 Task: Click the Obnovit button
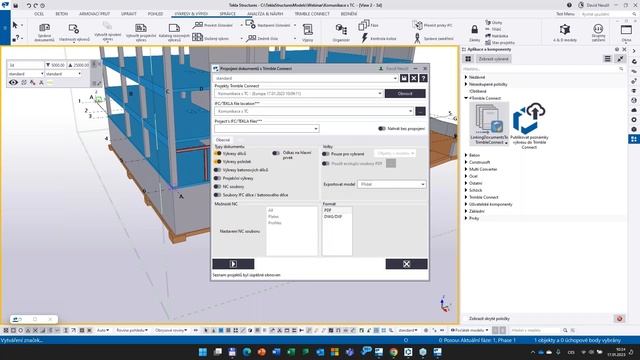point(405,93)
